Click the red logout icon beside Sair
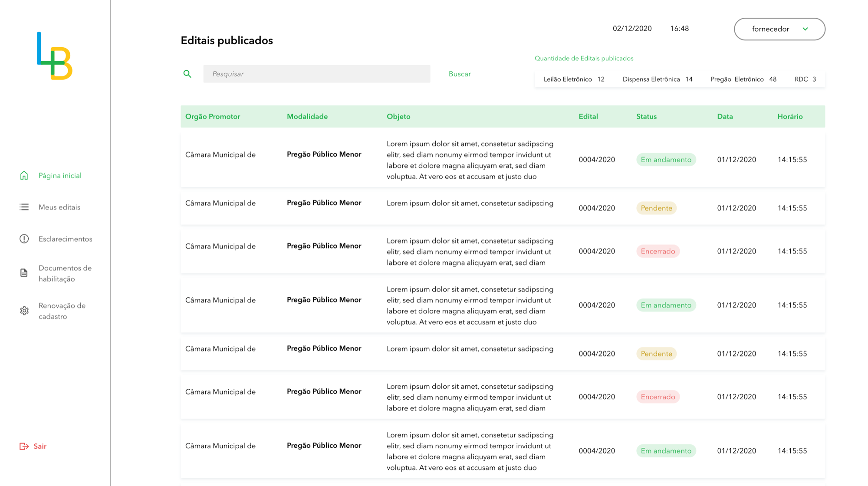 (24, 446)
